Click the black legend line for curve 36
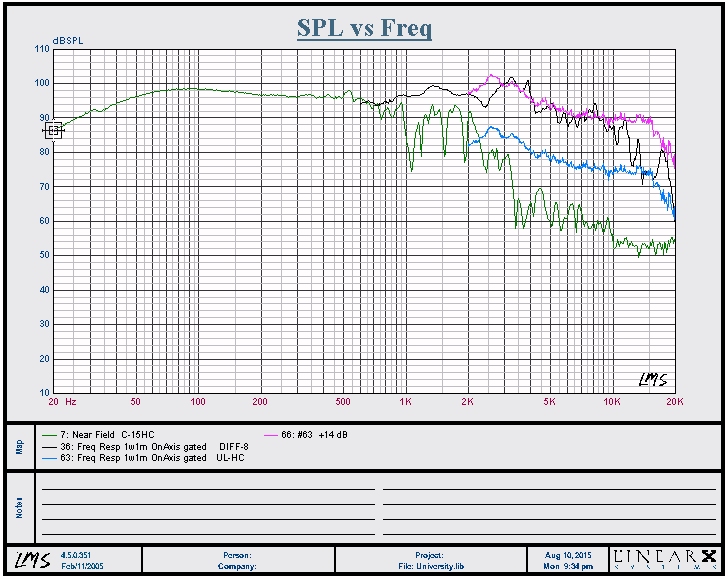 [x=51, y=446]
